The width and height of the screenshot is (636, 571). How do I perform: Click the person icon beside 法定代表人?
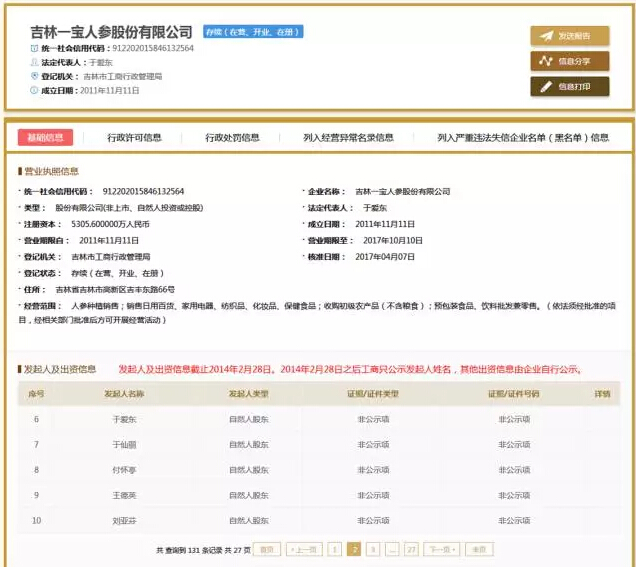coord(34,62)
